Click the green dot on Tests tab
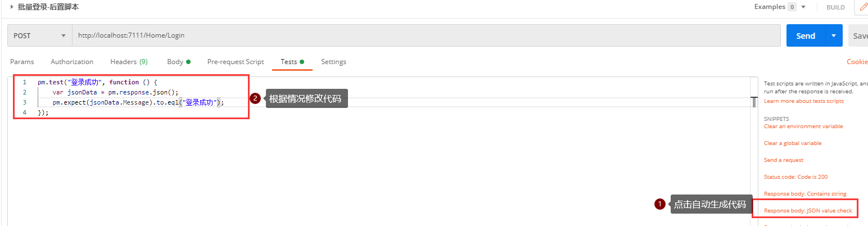Image resolution: width=868 pixels, height=226 pixels. [302, 62]
